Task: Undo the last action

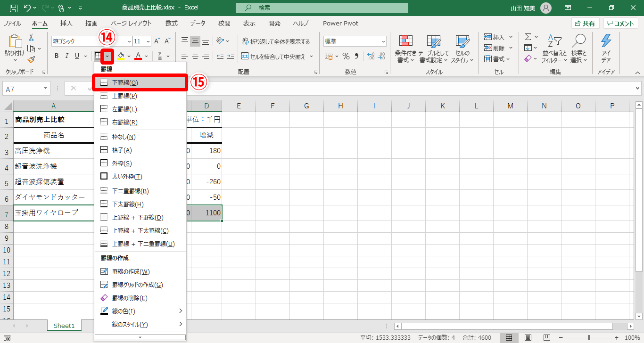Action: [27, 8]
